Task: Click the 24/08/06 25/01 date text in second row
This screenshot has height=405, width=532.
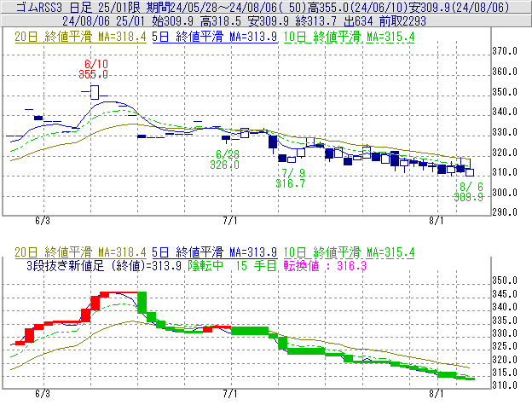Action: [x=103, y=21]
